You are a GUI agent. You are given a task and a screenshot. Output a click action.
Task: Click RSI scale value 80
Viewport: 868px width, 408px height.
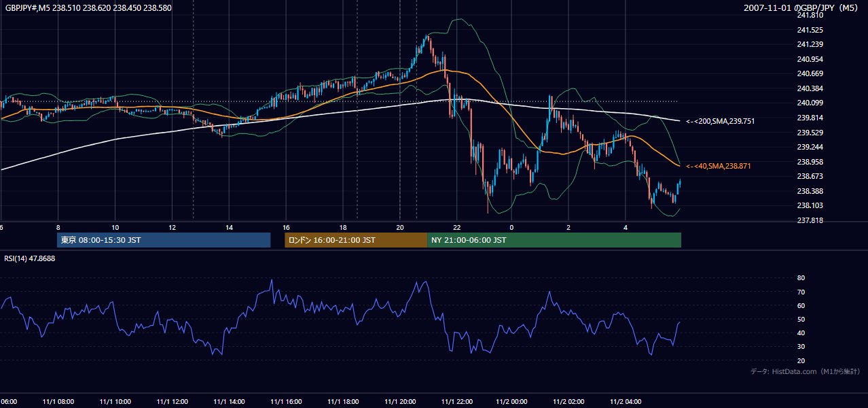(x=801, y=278)
